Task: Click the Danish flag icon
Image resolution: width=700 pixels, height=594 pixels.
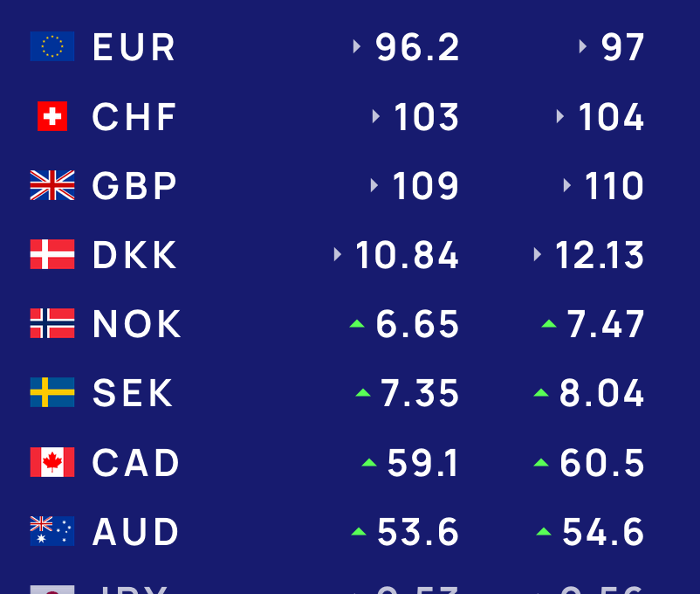Action: click(x=52, y=254)
